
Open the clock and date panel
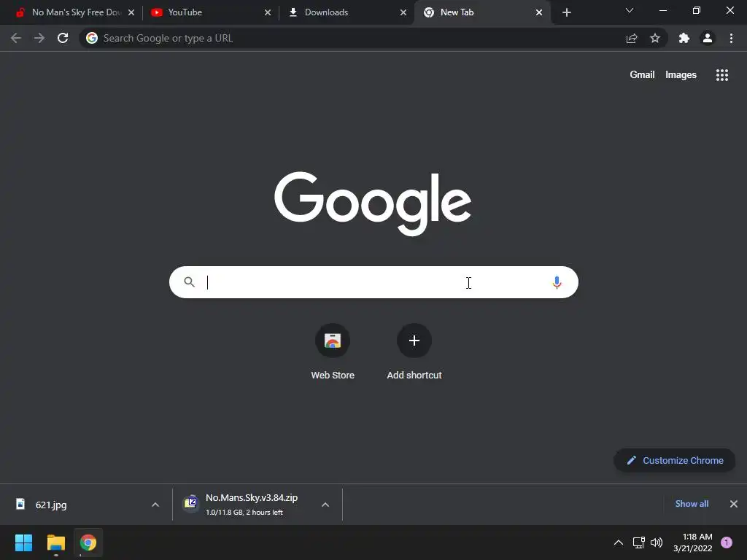click(x=693, y=542)
